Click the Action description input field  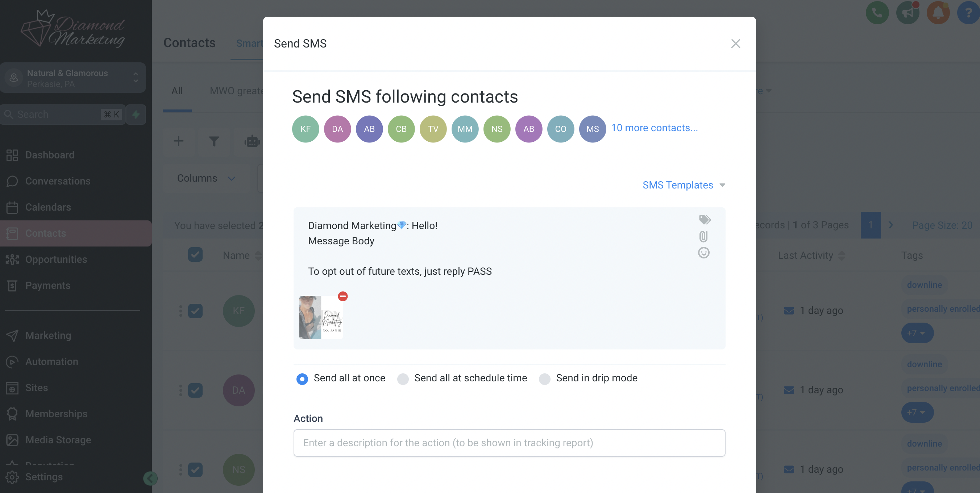coord(510,443)
